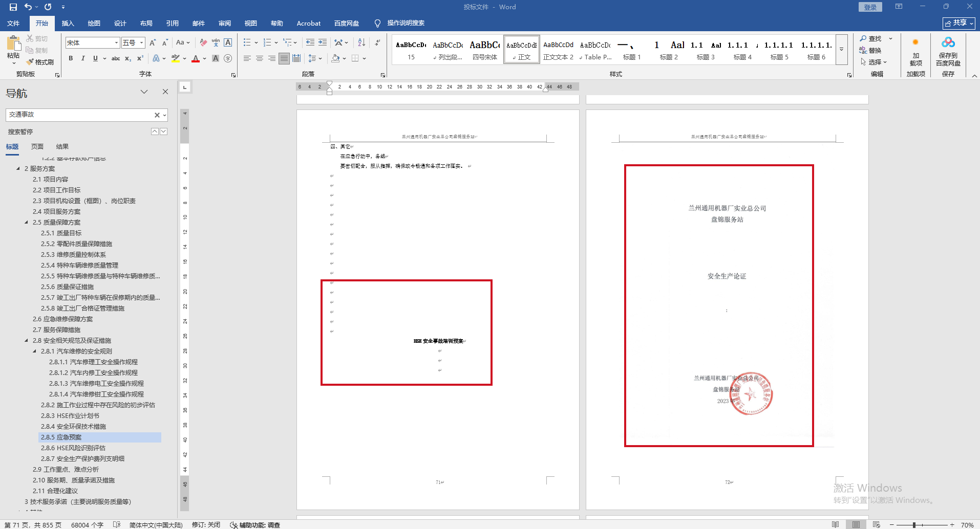
Task: Click the 共享 share button
Action: pos(958,23)
